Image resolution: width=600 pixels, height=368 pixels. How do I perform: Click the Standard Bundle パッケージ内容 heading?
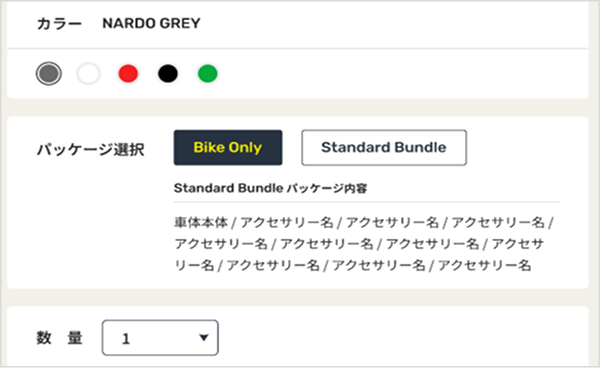(x=271, y=188)
